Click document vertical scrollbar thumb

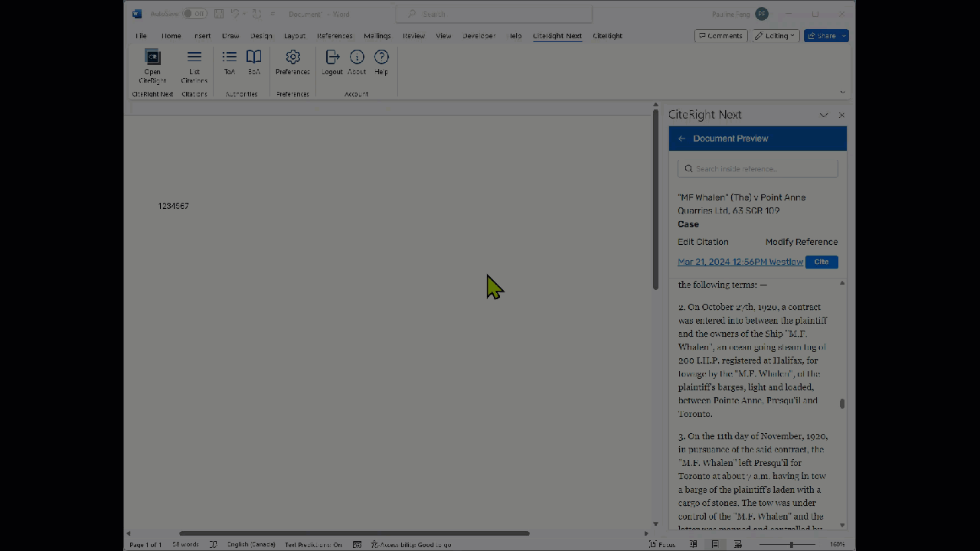point(655,201)
